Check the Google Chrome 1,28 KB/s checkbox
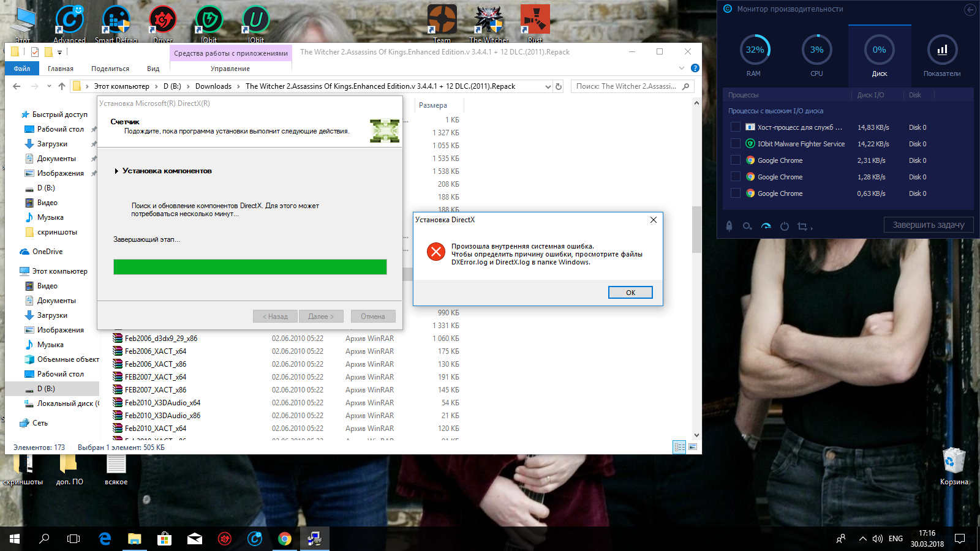This screenshot has width=980, height=551. click(x=735, y=176)
